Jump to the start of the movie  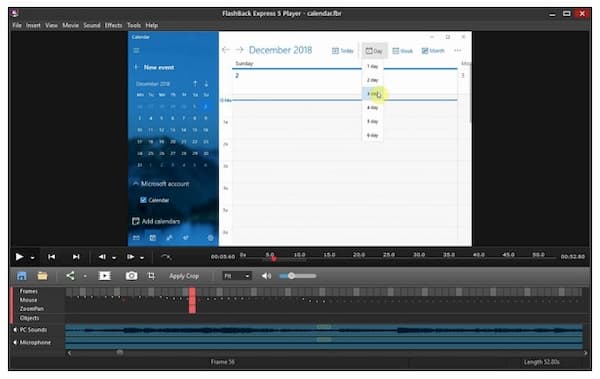pos(51,257)
